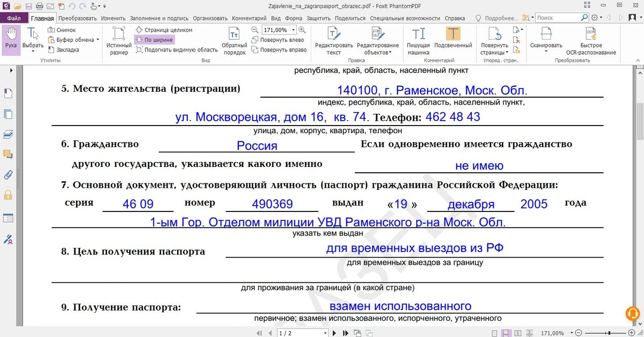The height and width of the screenshot is (337, 644).
Task: Open the Bookmarks side panel
Action: [8, 93]
